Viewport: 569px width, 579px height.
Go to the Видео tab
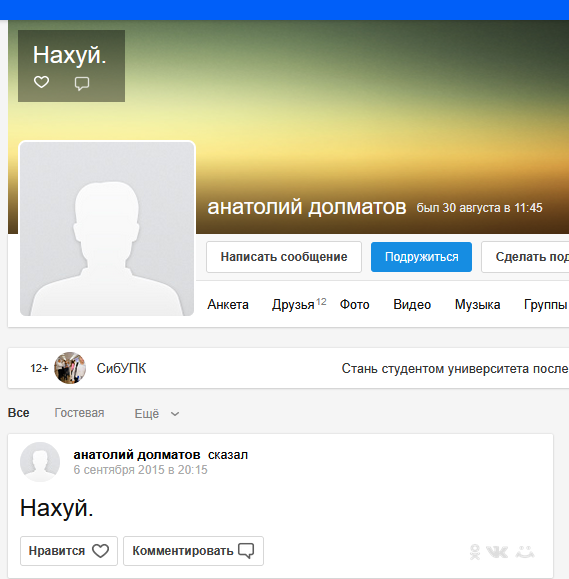(412, 305)
